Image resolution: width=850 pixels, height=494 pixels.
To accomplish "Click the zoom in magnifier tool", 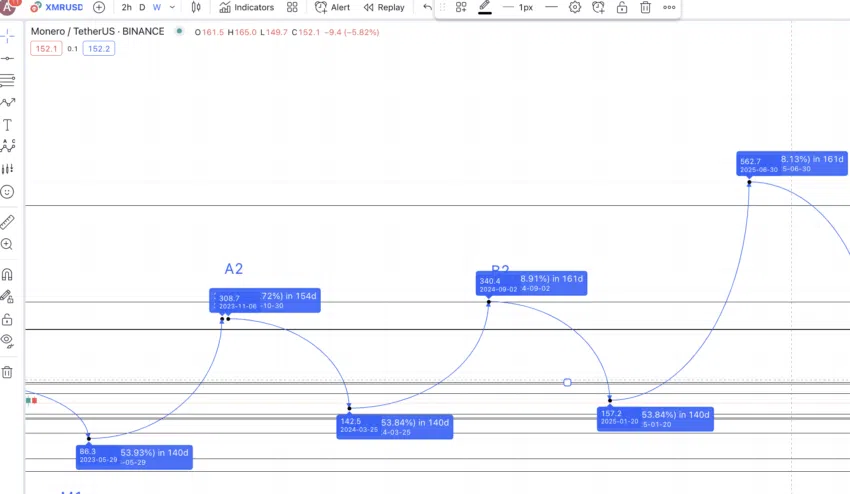I will (8, 245).
